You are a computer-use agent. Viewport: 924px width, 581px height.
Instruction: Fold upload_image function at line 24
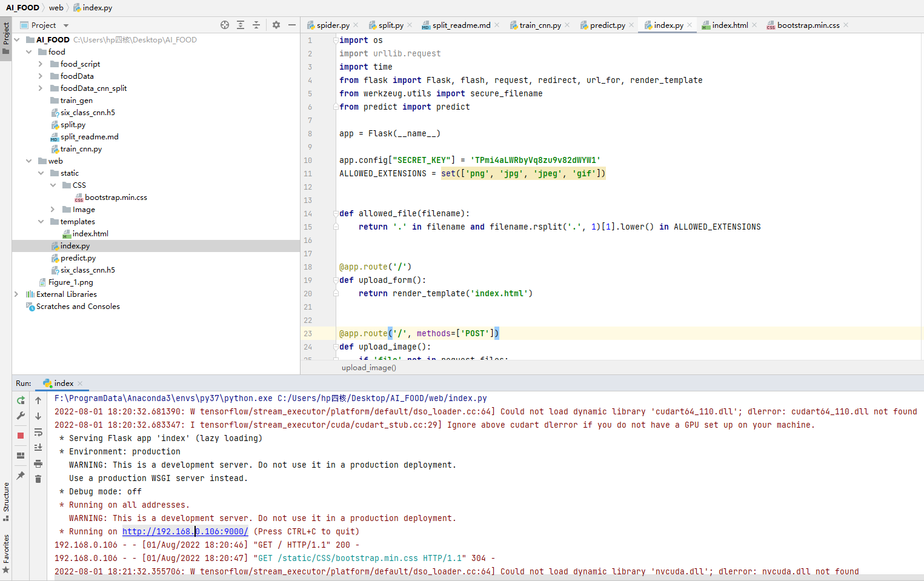point(335,347)
